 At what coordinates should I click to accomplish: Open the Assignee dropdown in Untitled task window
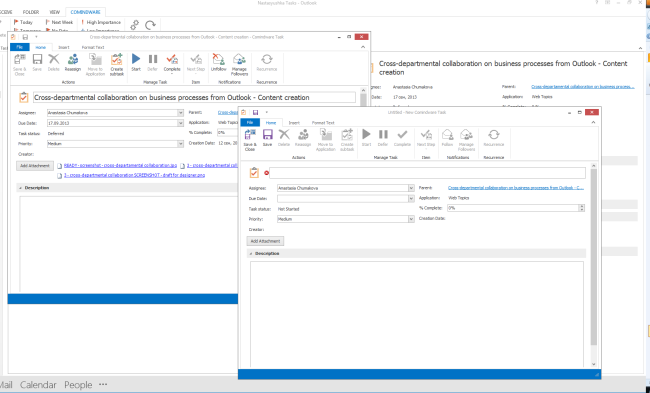point(411,188)
